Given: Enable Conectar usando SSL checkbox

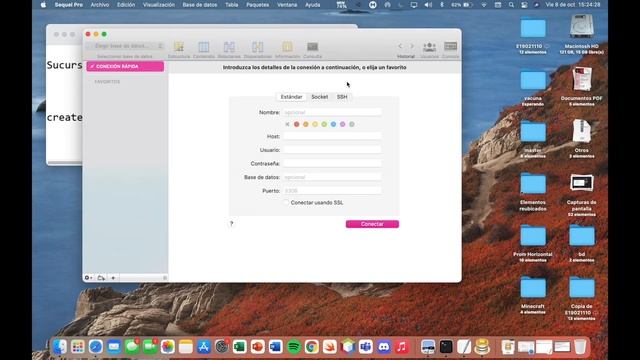Looking at the screenshot, I should pos(286,202).
